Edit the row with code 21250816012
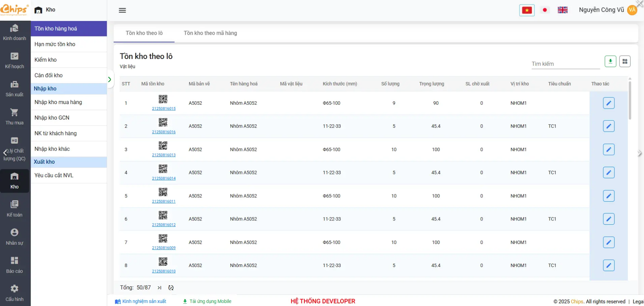The image size is (644, 306). pyautogui.click(x=609, y=219)
